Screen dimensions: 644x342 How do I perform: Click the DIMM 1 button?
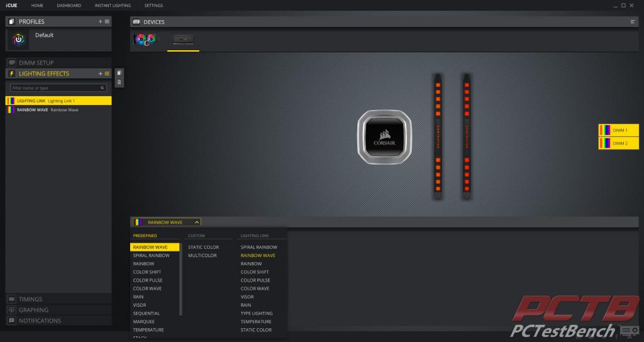[x=619, y=130]
